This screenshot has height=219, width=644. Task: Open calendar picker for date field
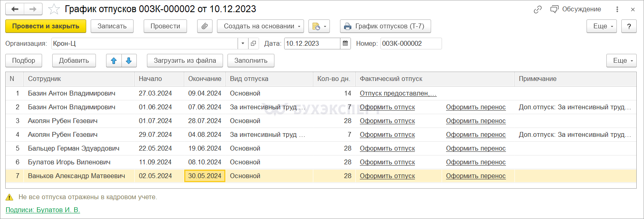coord(345,44)
